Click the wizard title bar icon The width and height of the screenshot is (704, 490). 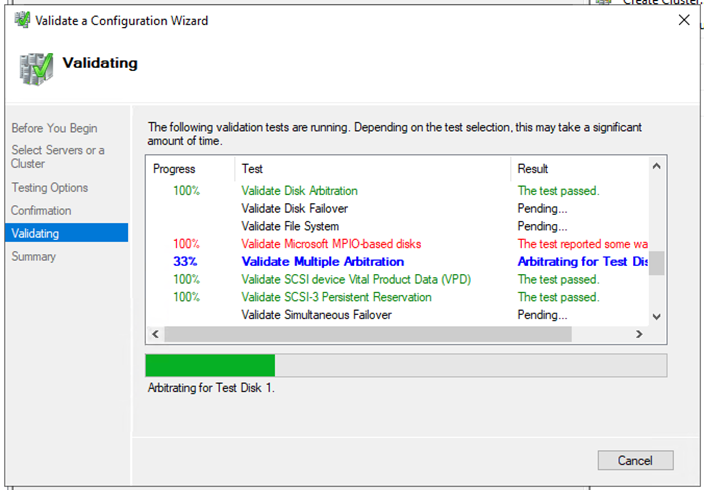22,20
